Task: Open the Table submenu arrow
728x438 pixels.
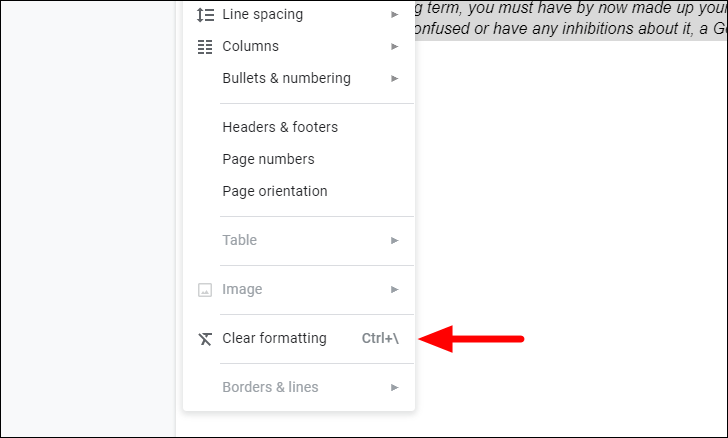Action: pyautogui.click(x=395, y=241)
